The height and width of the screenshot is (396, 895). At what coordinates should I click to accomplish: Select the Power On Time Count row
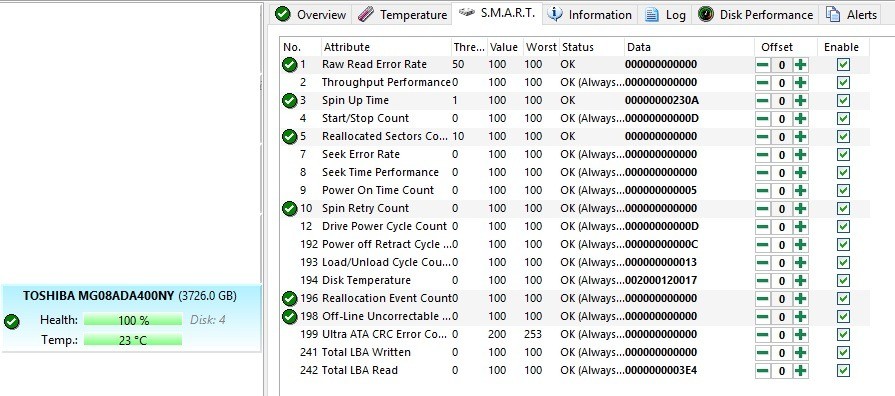click(575, 191)
